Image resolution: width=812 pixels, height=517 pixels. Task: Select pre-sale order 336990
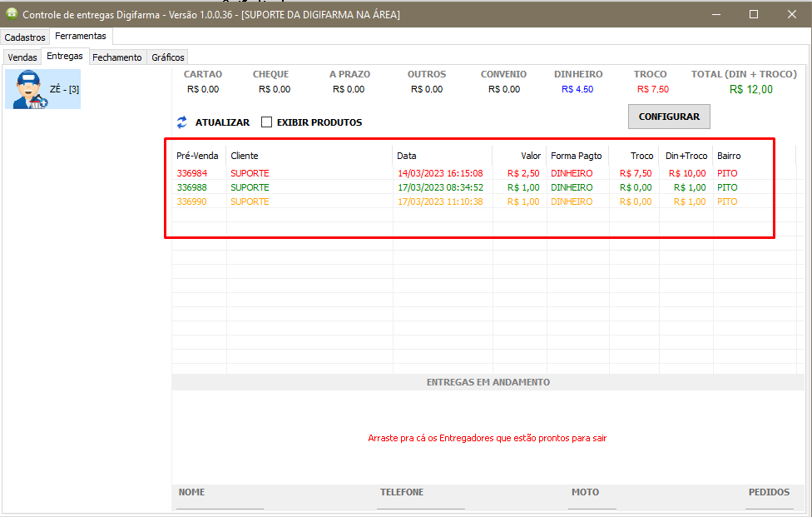point(192,201)
